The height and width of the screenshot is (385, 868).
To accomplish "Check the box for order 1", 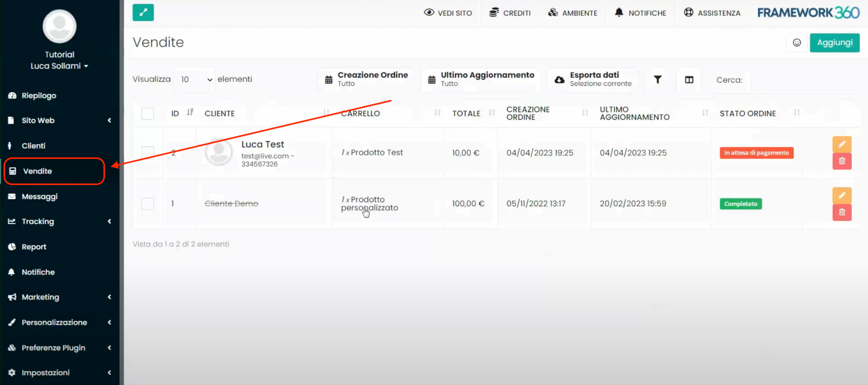I will (148, 204).
